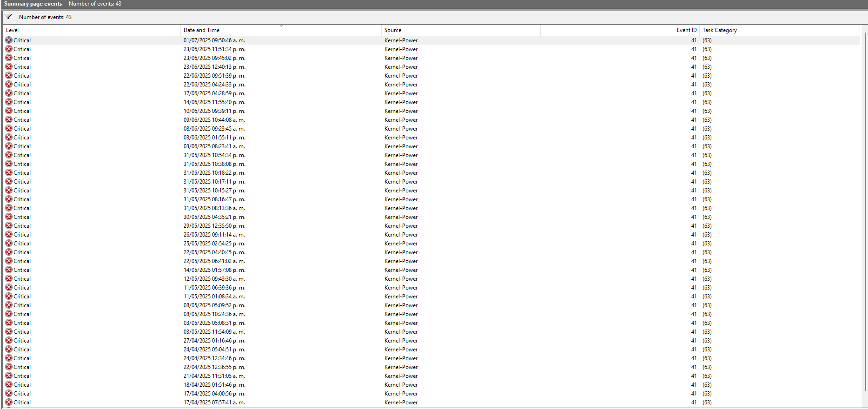
Task: Select the date 21/04/2025 11:31:05 a. m.
Action: coord(214,376)
